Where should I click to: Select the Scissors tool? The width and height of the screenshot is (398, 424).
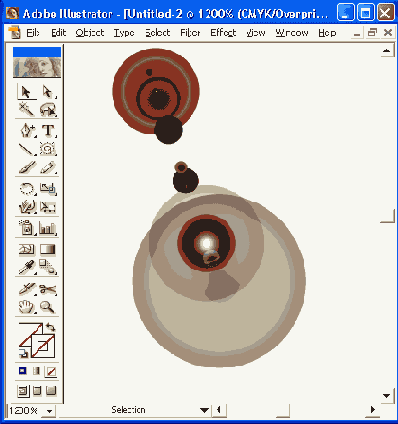48,289
